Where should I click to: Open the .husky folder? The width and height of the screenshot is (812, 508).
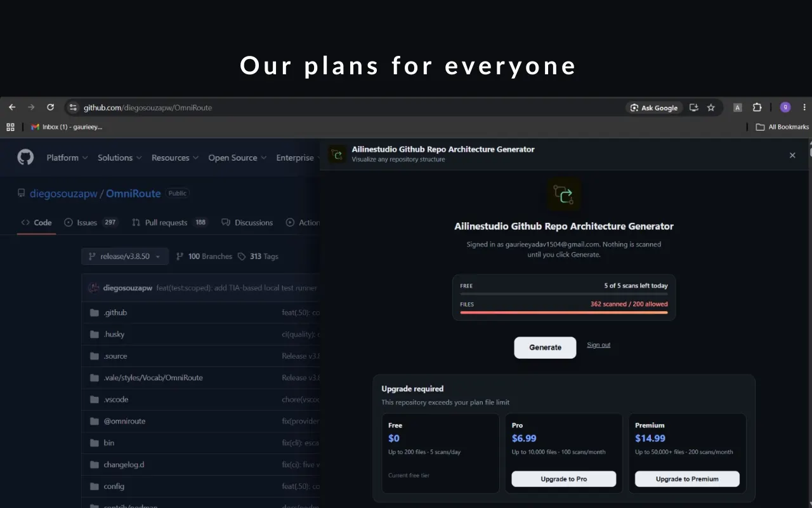[x=115, y=334]
